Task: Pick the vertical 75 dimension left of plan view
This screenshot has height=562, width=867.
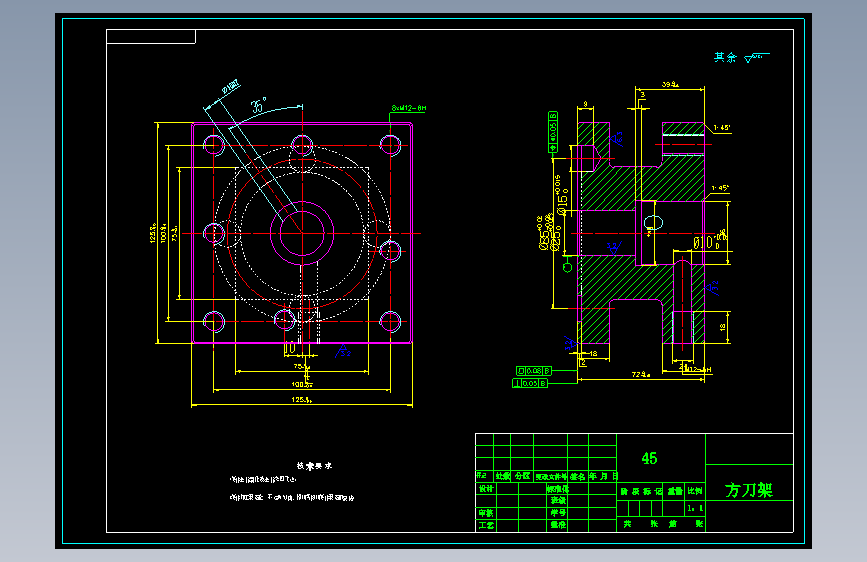Action: (175, 233)
